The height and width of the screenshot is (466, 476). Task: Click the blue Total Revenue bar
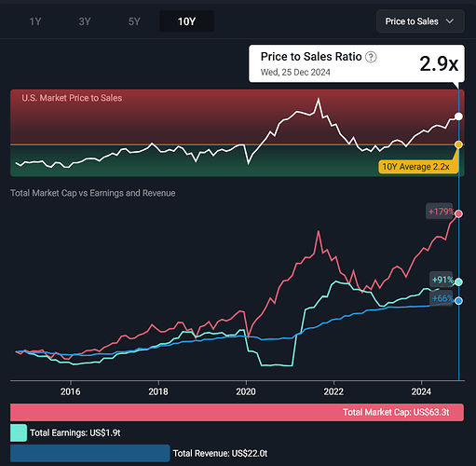[x=90, y=453]
